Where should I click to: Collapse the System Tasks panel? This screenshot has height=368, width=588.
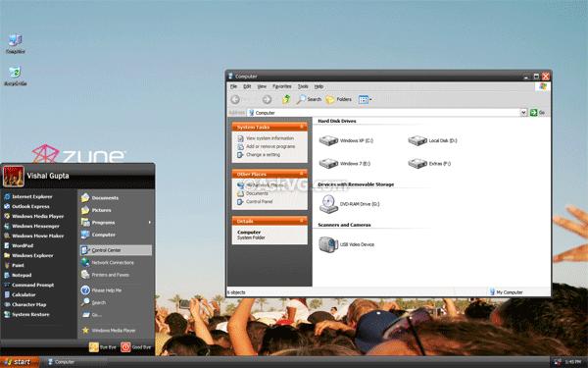(x=302, y=127)
